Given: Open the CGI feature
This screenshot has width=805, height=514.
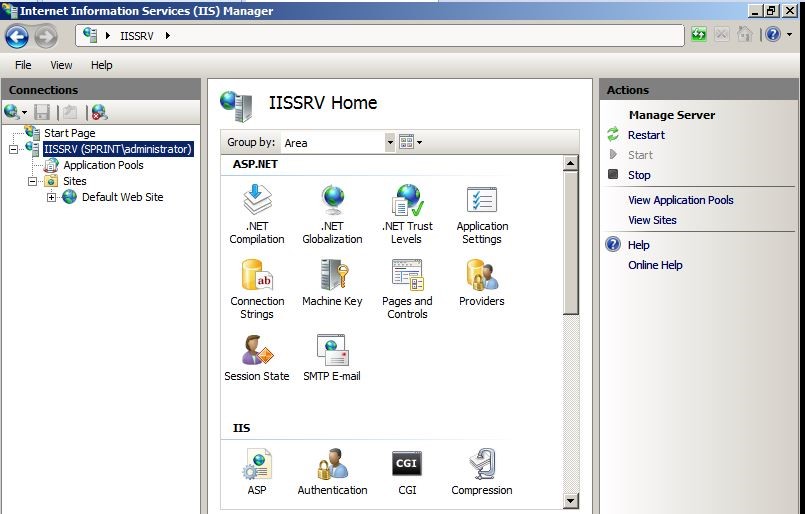Looking at the screenshot, I should pos(407,471).
